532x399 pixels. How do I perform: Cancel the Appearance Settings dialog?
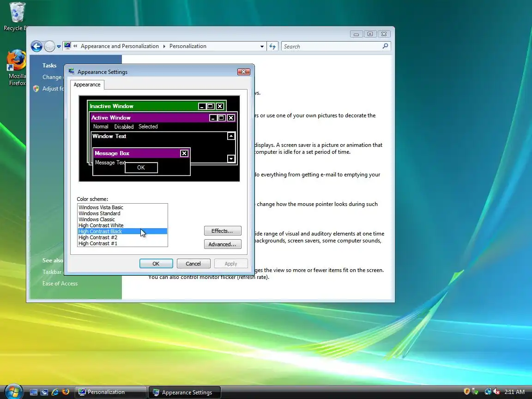193,264
